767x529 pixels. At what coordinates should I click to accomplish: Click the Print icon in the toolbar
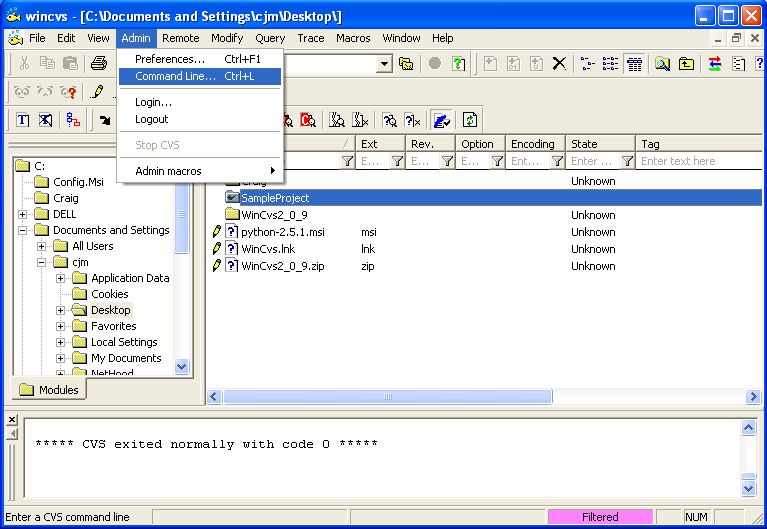[x=99, y=63]
